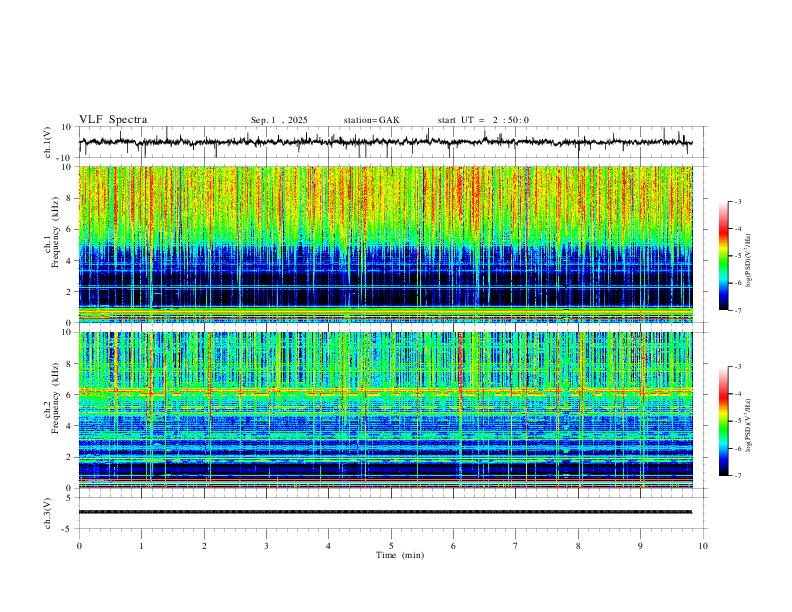This screenshot has height=612, width=792.
Task: Click the ch.1 spectrogram color scale bar
Action: [x=723, y=256]
